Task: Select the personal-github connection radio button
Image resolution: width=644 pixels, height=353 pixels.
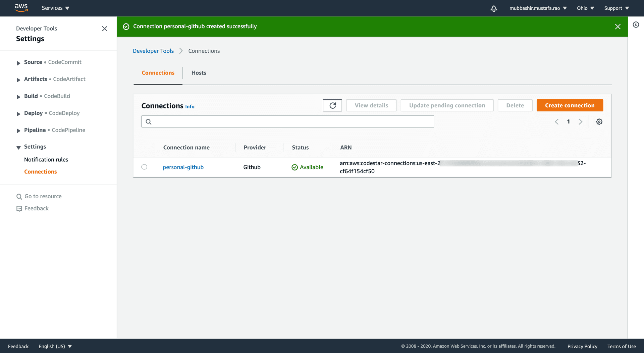Action: click(144, 167)
